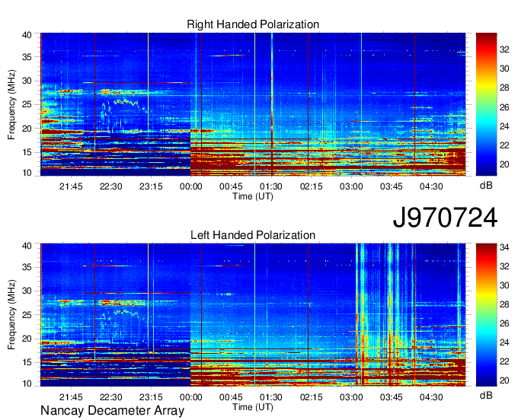Click the "35" frequency tick of Right Handed plot
Image resolution: width=518 pixels, height=420 pixels.
point(27,57)
